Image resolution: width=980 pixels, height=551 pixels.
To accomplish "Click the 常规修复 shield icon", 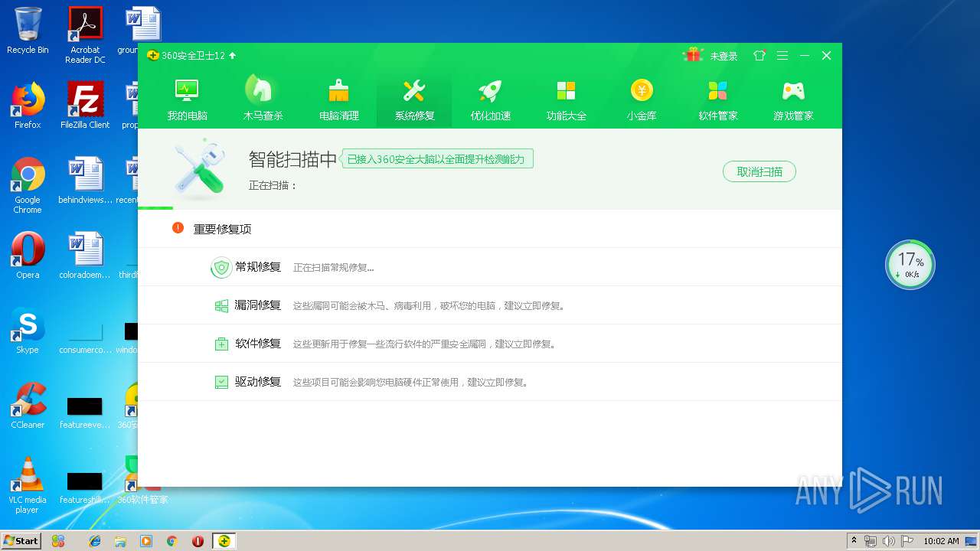I will [x=221, y=267].
